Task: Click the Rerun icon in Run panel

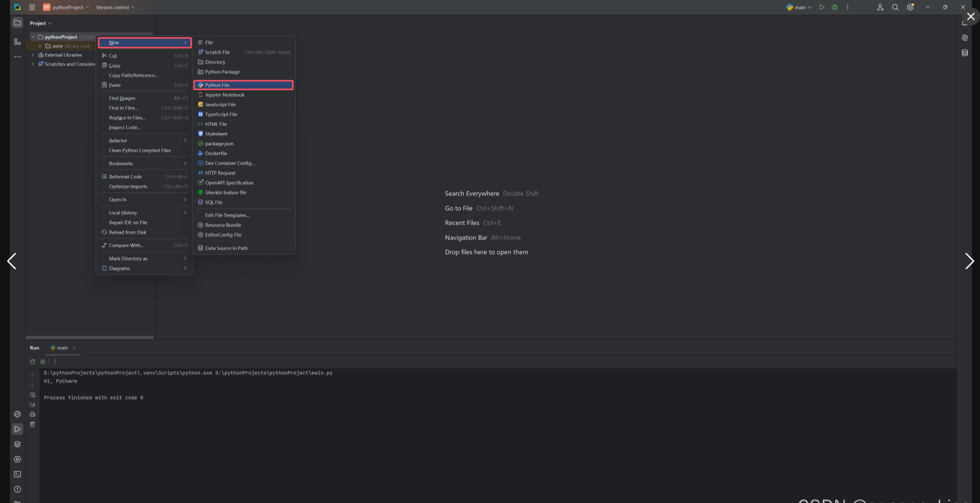Action: coord(33,362)
